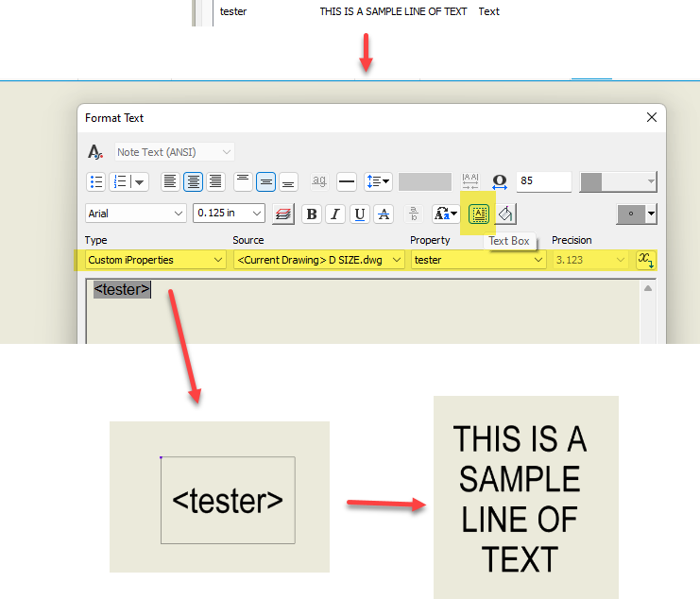Set top vertical justification
The width and height of the screenshot is (700, 599).
click(x=243, y=181)
